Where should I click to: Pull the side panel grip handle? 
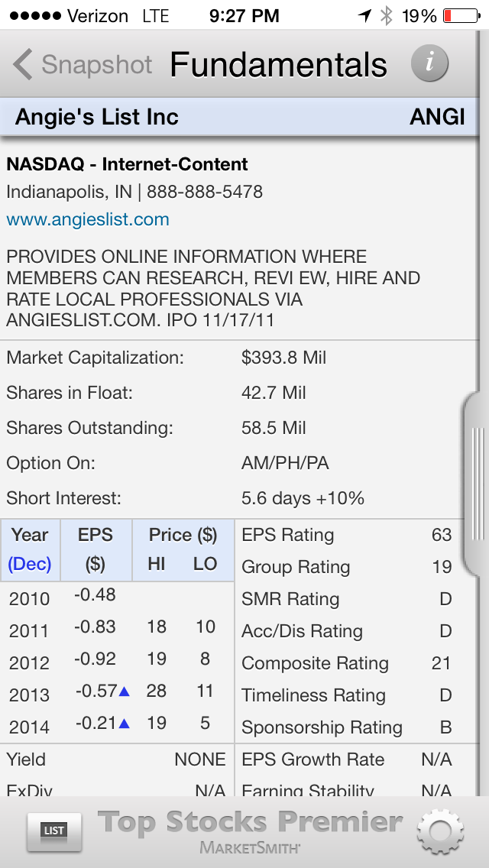[x=477, y=484]
